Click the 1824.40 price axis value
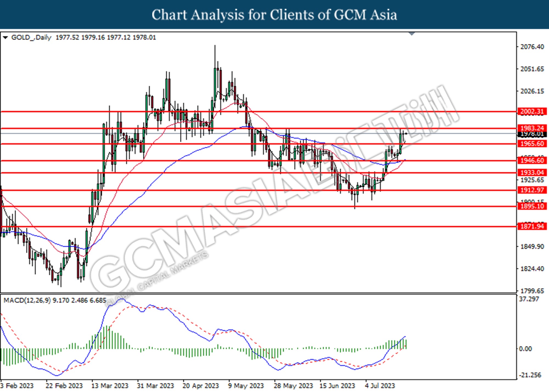Screen dimensions: 549x392 532,269
